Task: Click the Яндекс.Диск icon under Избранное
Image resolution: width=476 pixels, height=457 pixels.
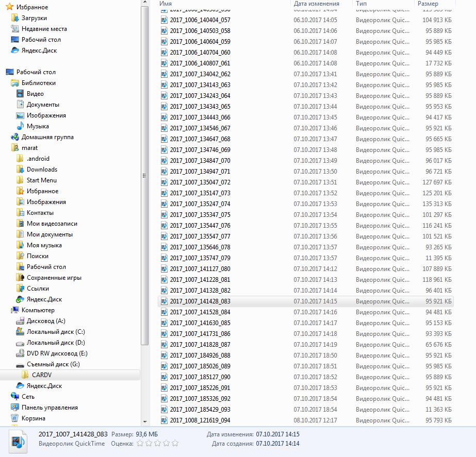Action: [14, 50]
